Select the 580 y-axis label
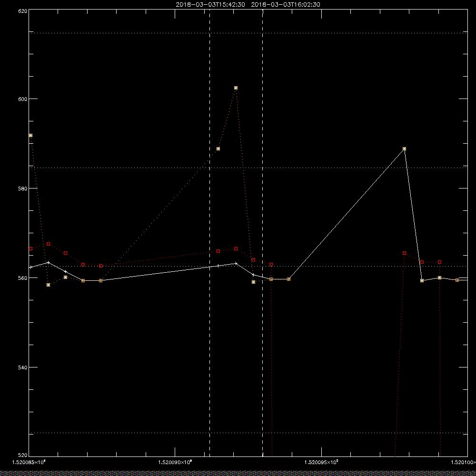Viewport: 476px width, 476px height. point(22,188)
